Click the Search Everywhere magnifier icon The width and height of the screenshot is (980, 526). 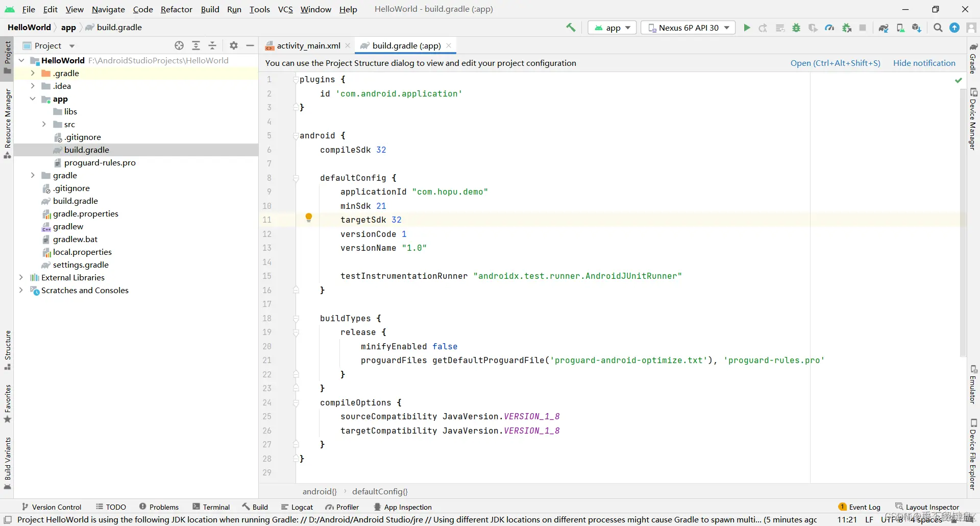938,28
